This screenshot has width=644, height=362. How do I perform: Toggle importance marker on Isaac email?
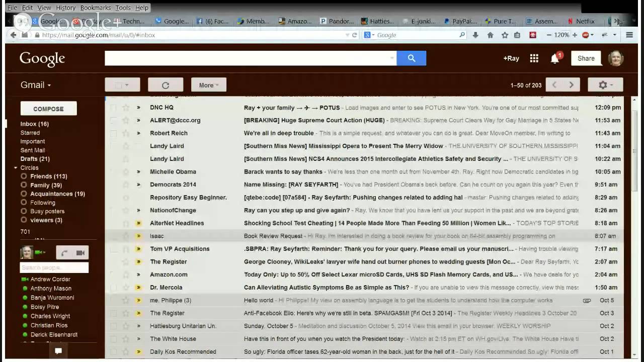tap(138, 236)
